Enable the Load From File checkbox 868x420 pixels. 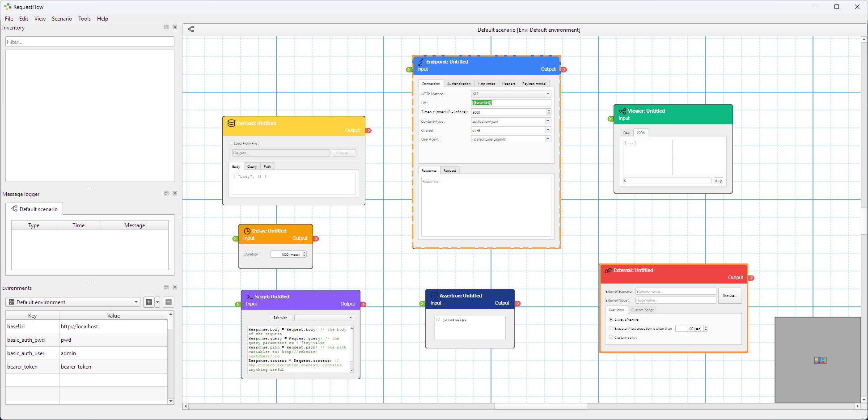click(231, 143)
